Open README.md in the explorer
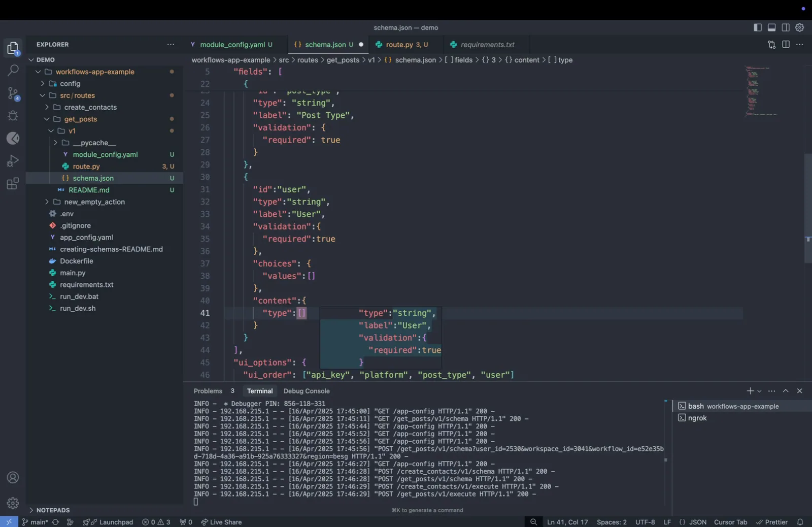This screenshot has width=812, height=527. pos(105,190)
